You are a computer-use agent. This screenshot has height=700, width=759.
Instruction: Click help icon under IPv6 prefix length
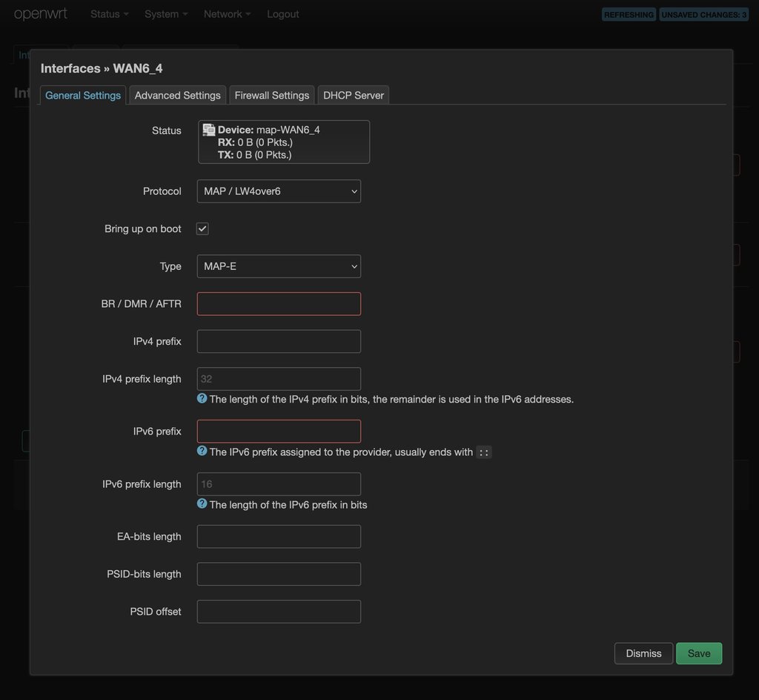202,504
